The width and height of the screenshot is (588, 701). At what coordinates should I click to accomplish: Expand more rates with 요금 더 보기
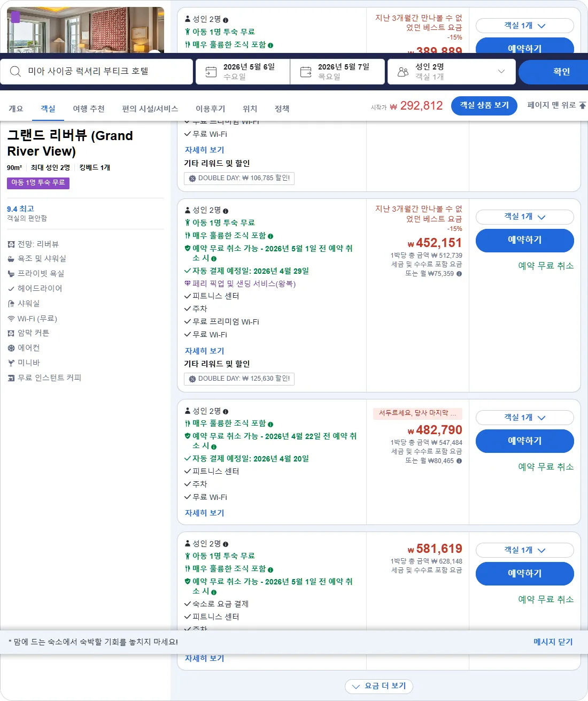379,686
